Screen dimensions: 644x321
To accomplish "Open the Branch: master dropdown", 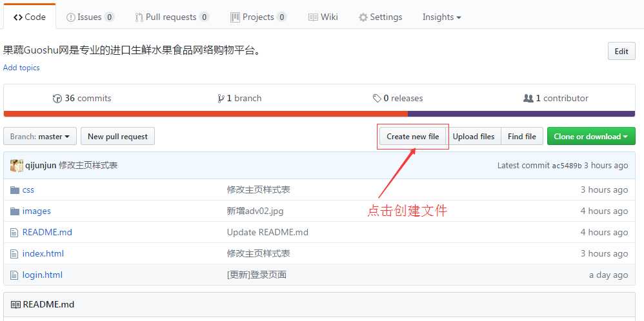I will pyautogui.click(x=40, y=136).
